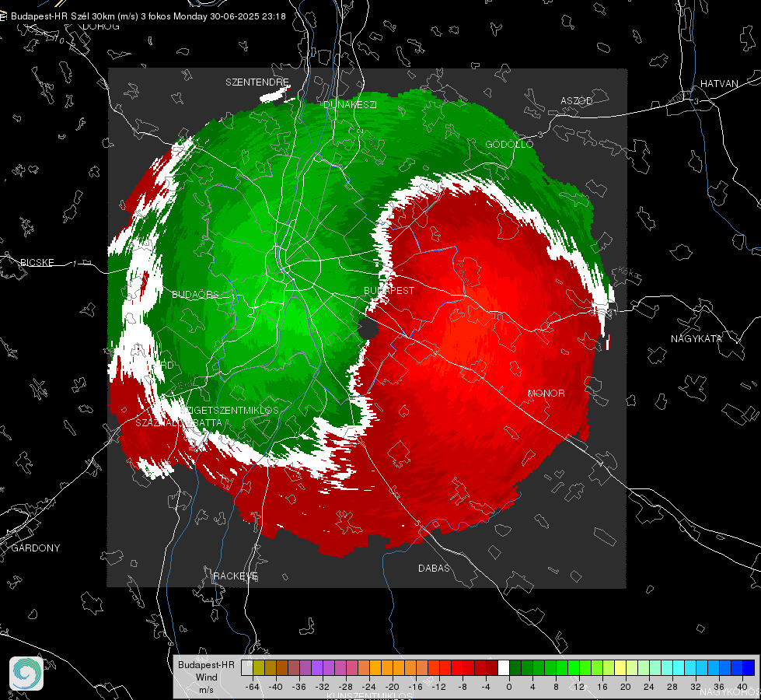Click the BICSKE town label
761x700 pixels.
37,263
